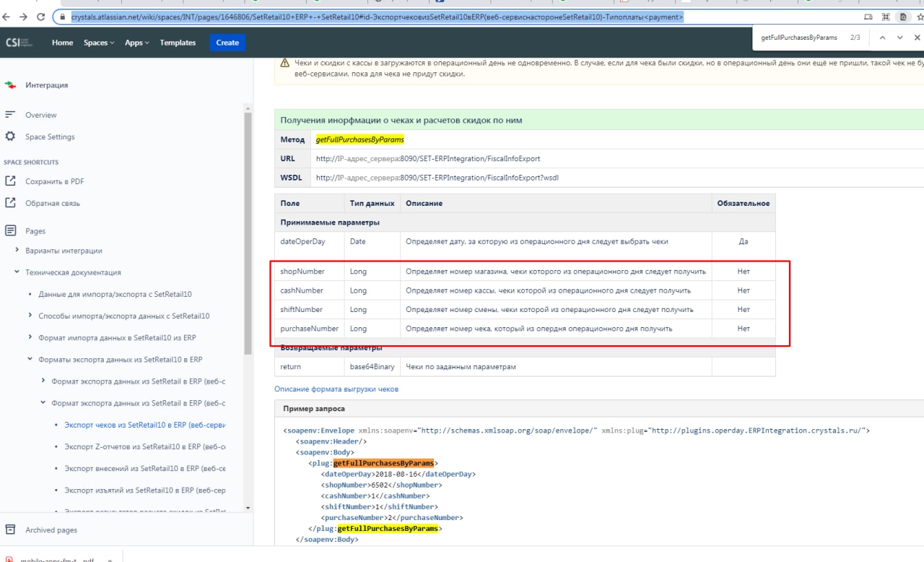924x562 pixels.
Task: Click highlighted getFullPurchasesByParams method cell
Action: (x=360, y=139)
